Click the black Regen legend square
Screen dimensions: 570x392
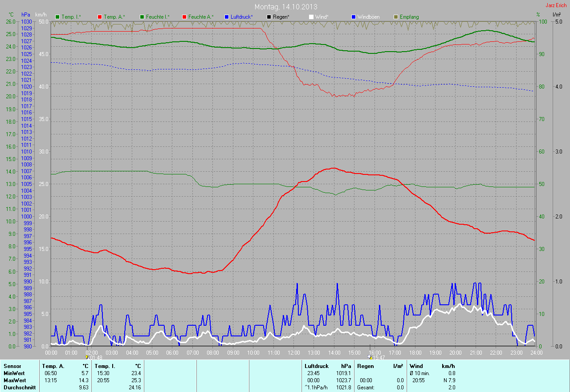269,17
